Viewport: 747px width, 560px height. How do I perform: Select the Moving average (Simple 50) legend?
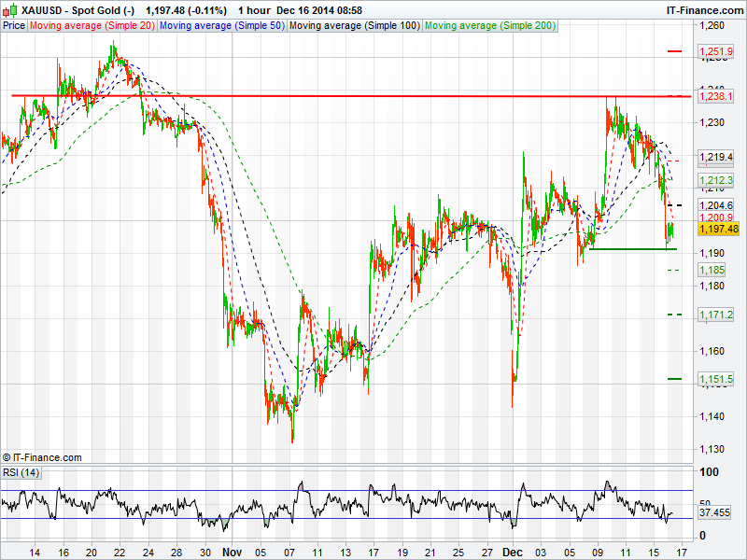click(x=221, y=26)
